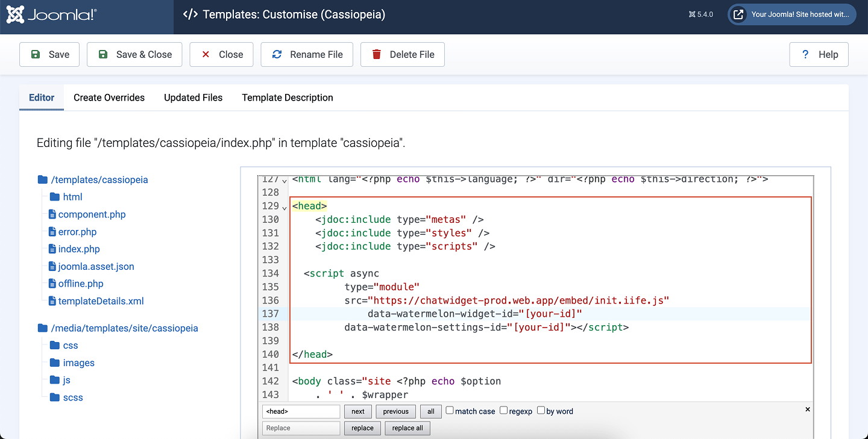Fold the code at line 127
The width and height of the screenshot is (868, 439).
pos(285,181)
